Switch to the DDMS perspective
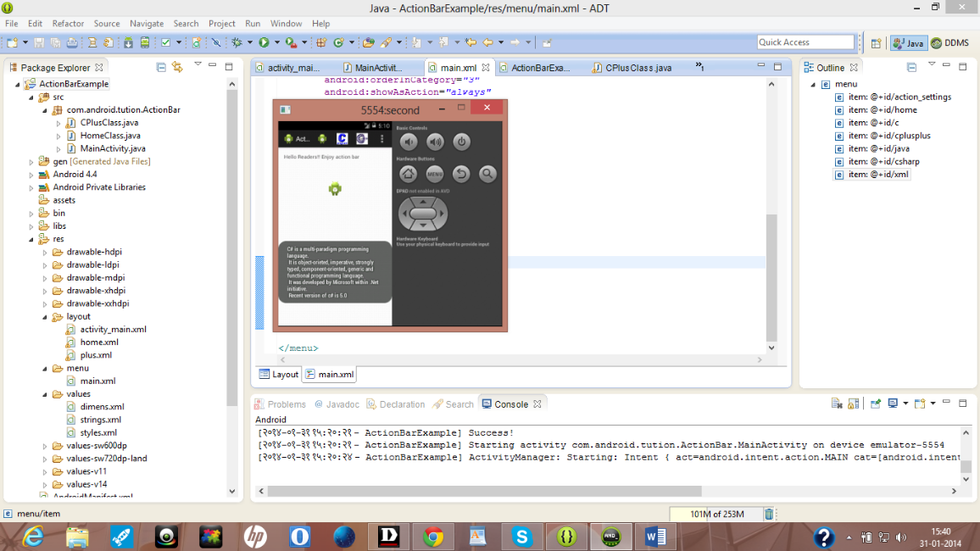 pos(950,43)
